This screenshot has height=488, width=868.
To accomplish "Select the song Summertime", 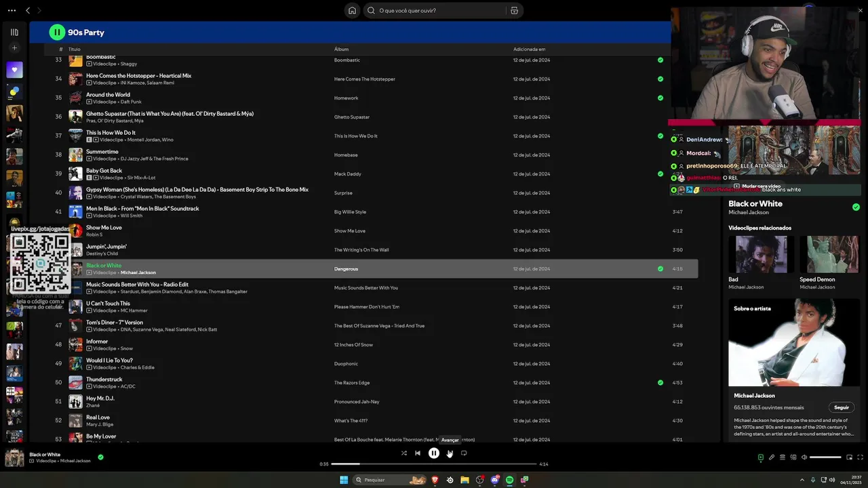I will point(102,151).
